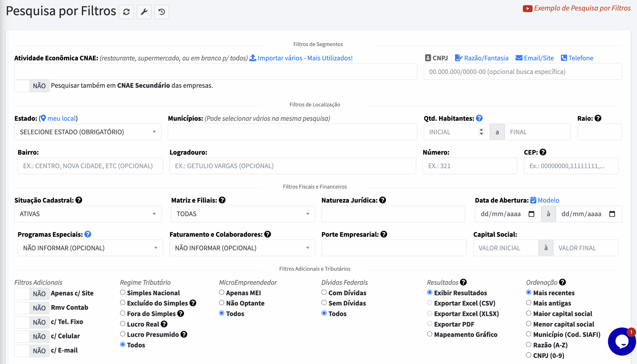Screen dimensions: 637x364
Task: Click the Bairro text input field
Action: click(90, 166)
